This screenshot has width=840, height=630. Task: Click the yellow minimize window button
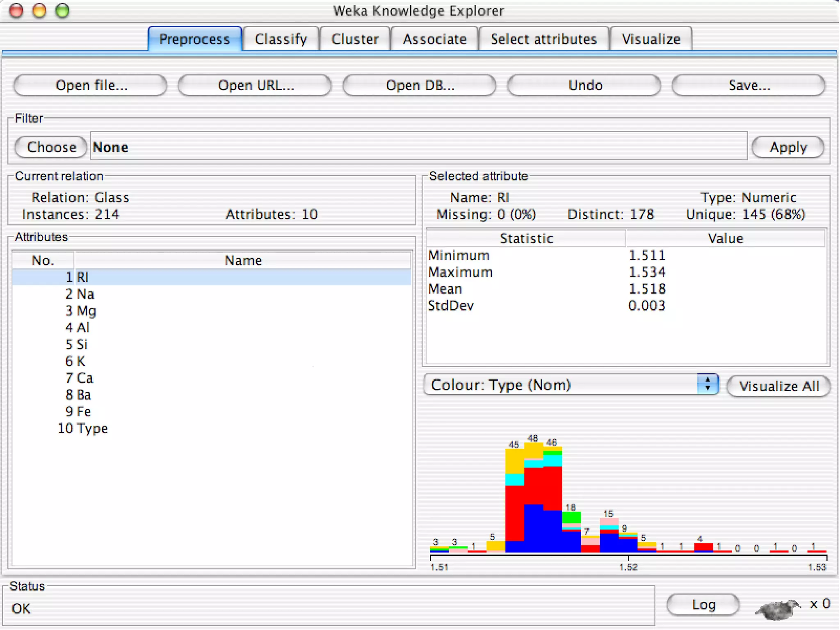coord(39,10)
